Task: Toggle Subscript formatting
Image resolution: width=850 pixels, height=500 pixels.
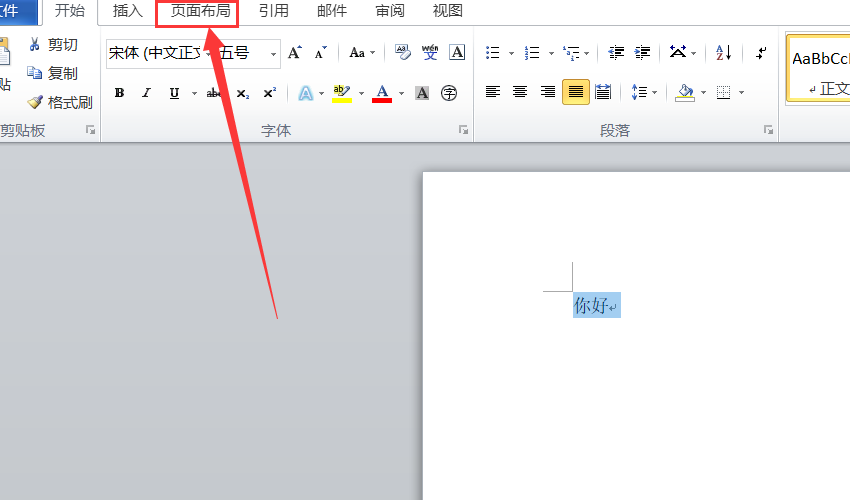Action: point(243,93)
